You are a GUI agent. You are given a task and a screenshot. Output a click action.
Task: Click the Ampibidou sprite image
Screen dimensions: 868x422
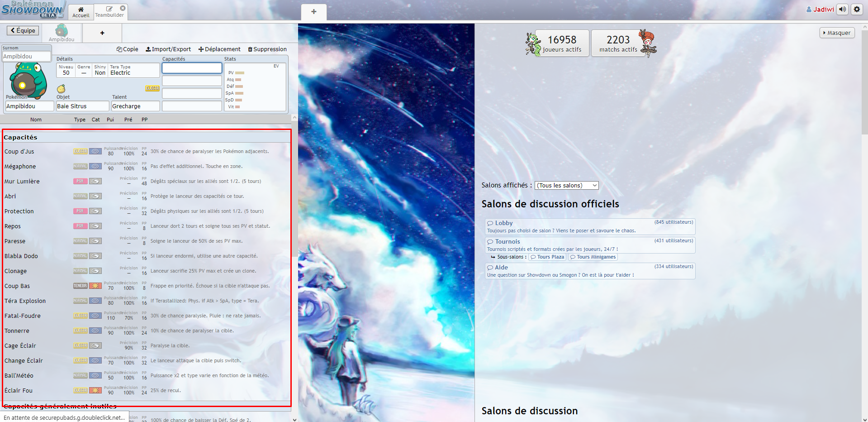coord(28,80)
